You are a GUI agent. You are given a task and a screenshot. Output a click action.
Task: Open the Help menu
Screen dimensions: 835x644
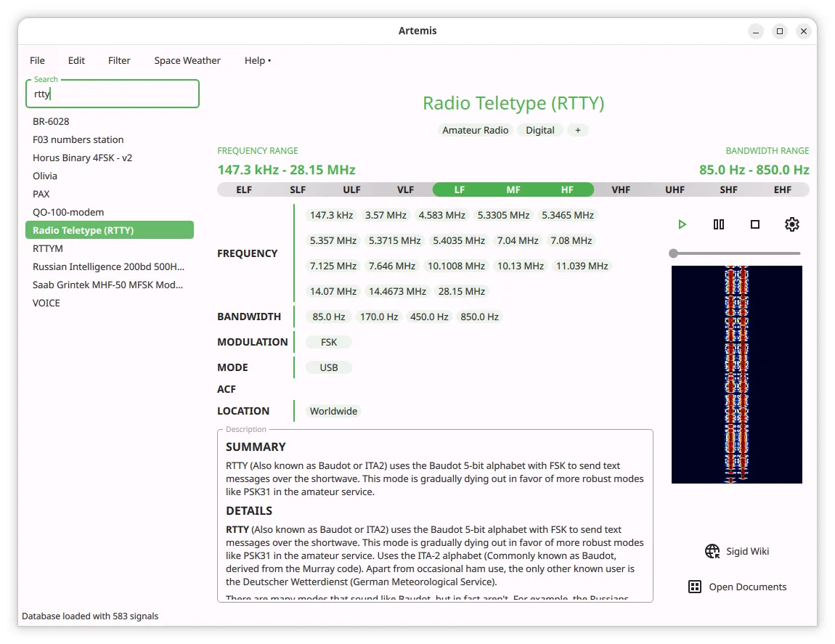pyautogui.click(x=258, y=61)
